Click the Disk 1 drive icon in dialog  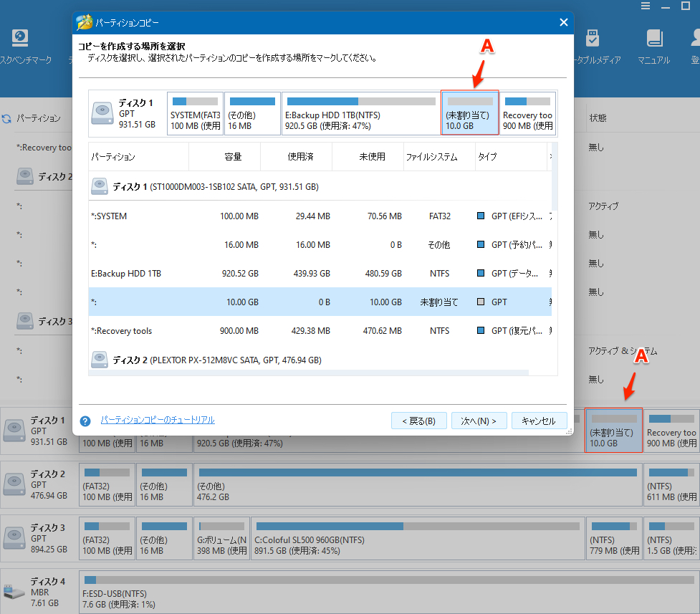tap(105, 114)
